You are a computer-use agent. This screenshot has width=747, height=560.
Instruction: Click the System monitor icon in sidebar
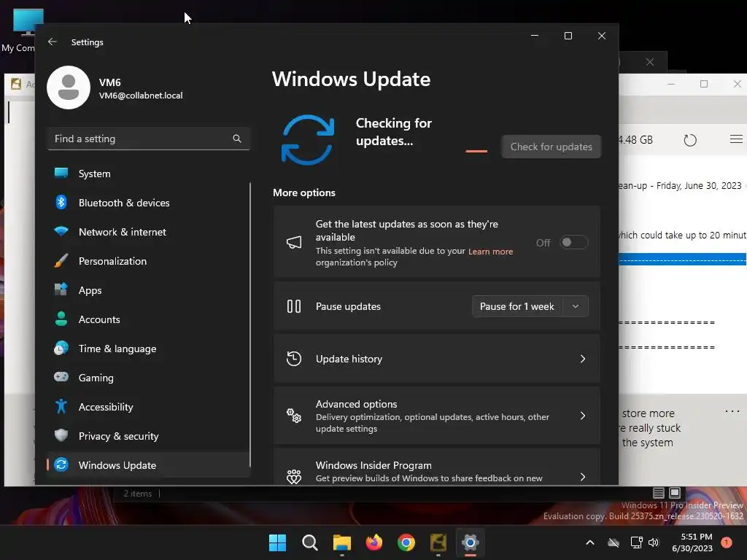click(x=61, y=174)
